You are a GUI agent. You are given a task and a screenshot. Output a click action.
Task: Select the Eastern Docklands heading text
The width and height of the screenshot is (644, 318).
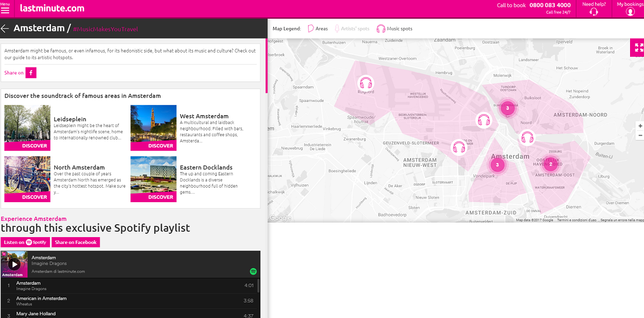click(x=206, y=167)
